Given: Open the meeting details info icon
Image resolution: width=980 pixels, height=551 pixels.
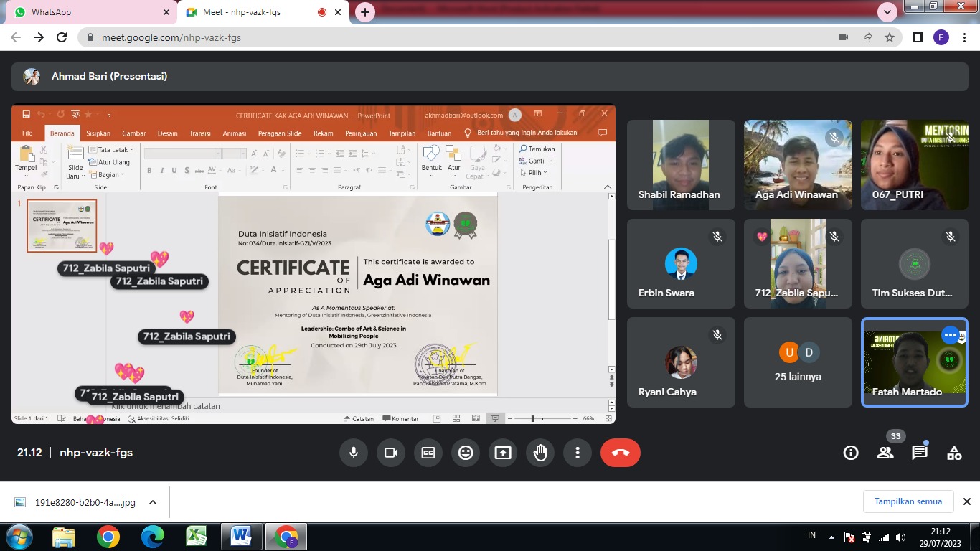Looking at the screenshot, I should click(851, 453).
